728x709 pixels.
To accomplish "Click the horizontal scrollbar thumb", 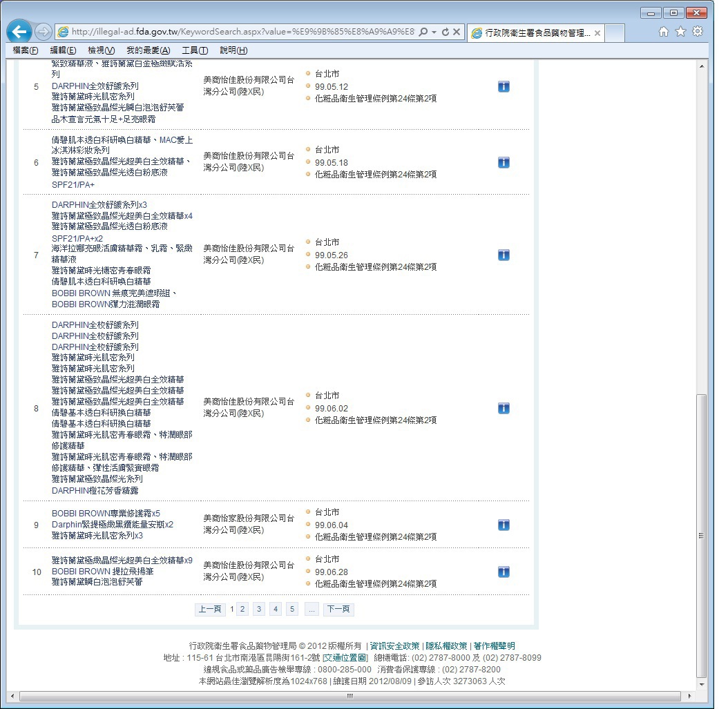I will [350, 696].
